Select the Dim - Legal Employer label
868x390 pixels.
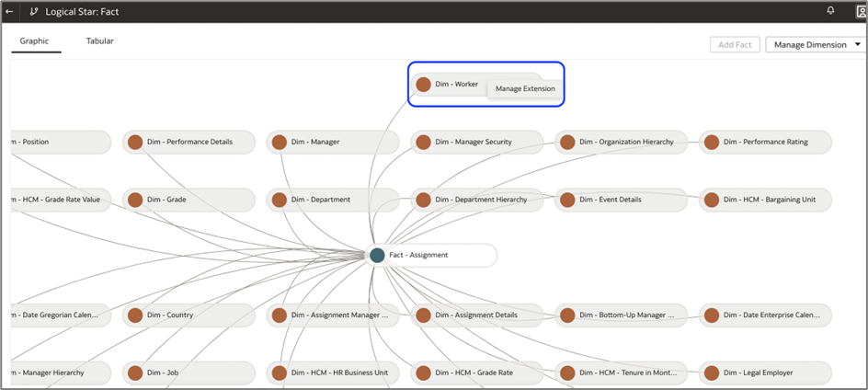pyautogui.click(x=759, y=373)
